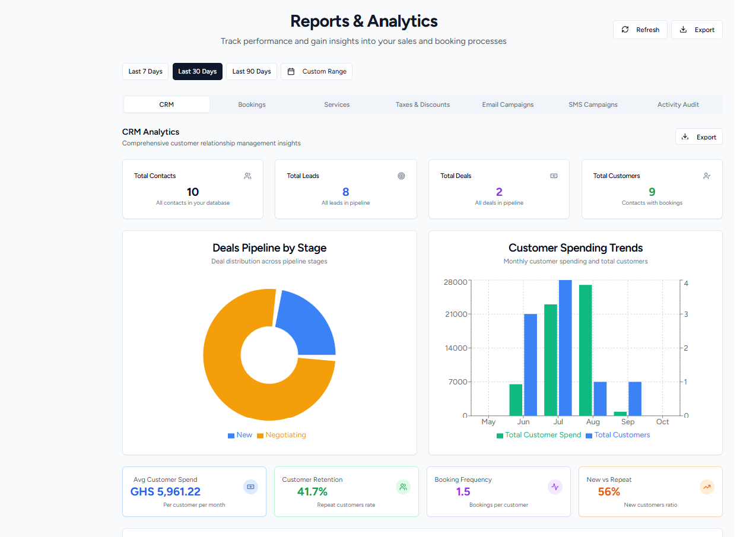Click the blue New slice of donut chart

tap(307, 322)
